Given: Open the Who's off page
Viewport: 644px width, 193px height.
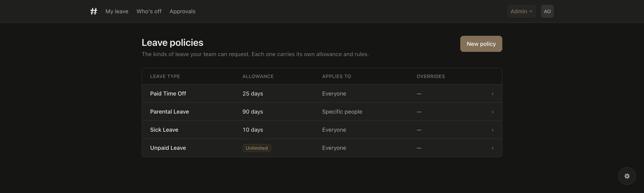Looking at the screenshot, I should [x=149, y=11].
